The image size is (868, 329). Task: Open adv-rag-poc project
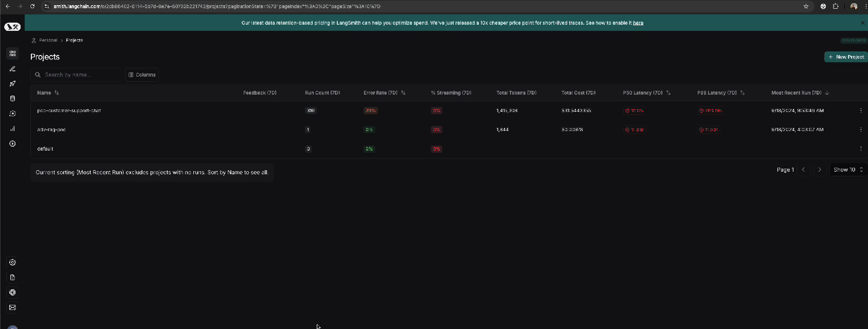tap(51, 130)
